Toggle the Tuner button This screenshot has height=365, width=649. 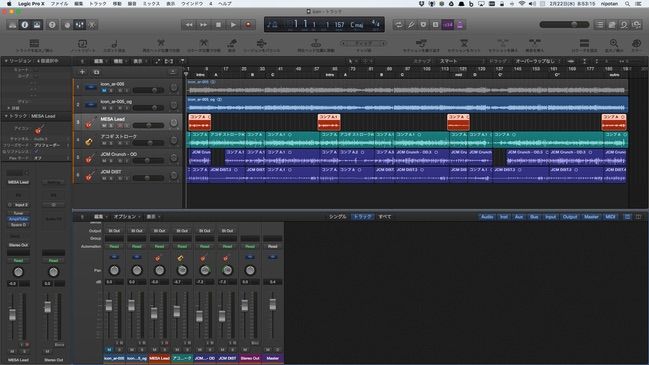[411, 25]
